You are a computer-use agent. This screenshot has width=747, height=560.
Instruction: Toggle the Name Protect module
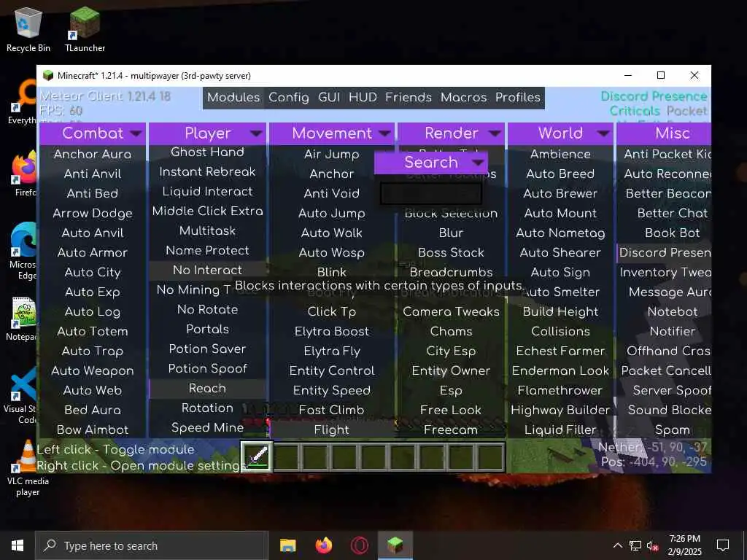(x=207, y=251)
